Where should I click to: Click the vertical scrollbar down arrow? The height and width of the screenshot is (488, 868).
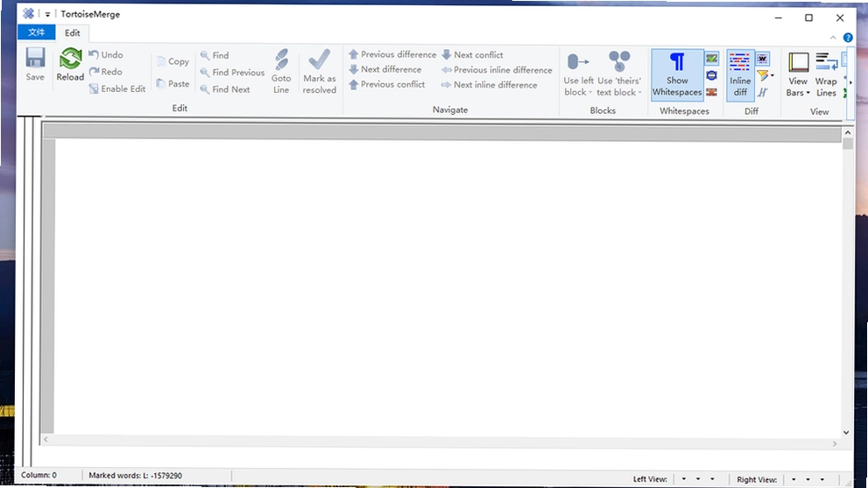[x=846, y=432]
